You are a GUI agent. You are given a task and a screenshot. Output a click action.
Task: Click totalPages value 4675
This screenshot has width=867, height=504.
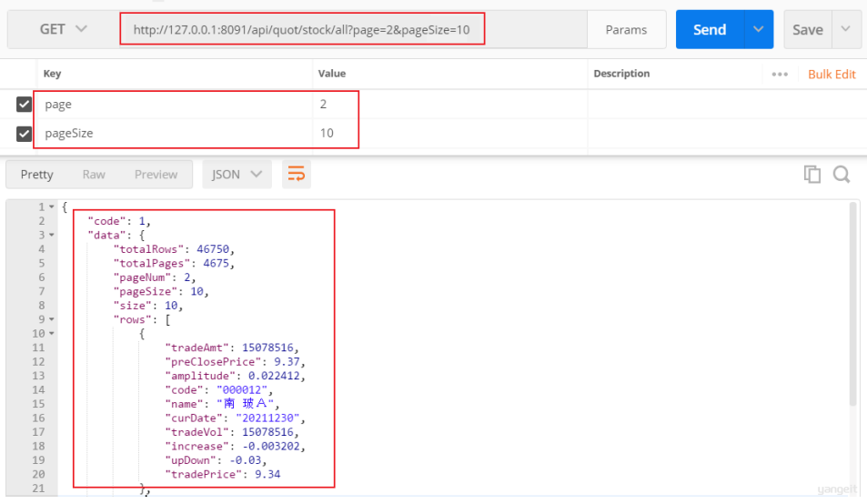pyautogui.click(x=216, y=263)
